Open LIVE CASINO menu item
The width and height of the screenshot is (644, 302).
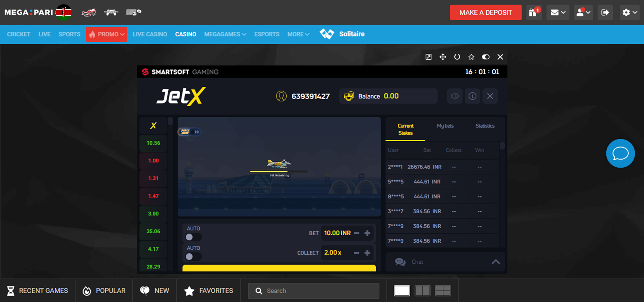tap(150, 34)
